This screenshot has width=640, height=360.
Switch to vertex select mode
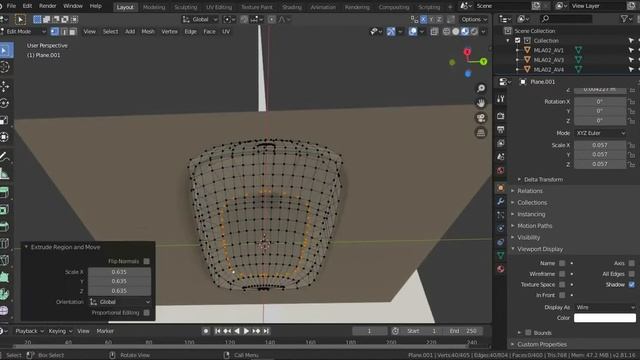pos(55,31)
